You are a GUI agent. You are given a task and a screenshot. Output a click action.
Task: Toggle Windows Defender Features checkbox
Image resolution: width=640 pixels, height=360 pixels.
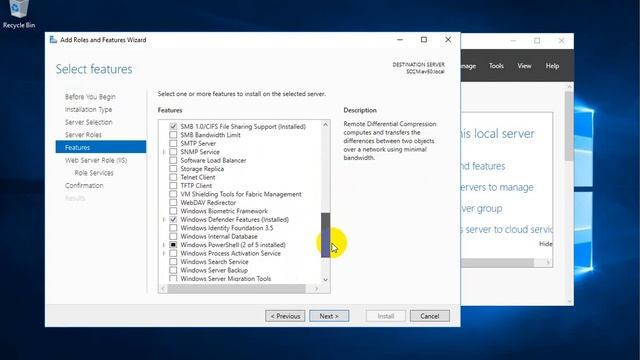click(x=173, y=220)
